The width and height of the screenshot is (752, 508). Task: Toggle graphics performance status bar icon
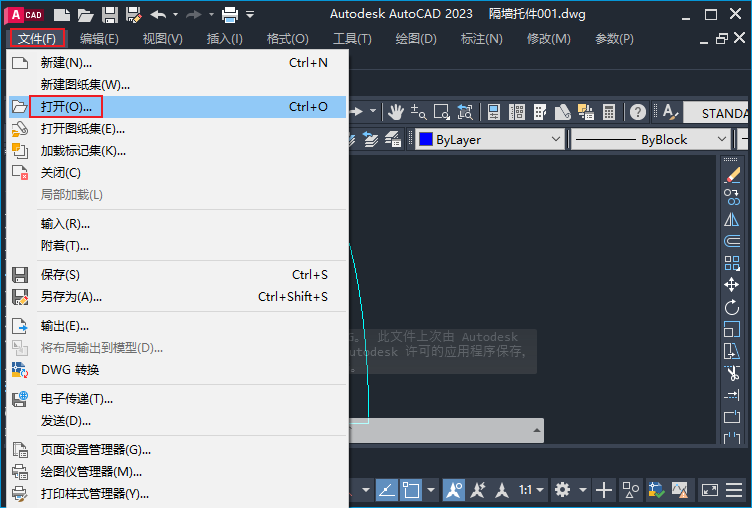pyautogui.click(x=680, y=490)
